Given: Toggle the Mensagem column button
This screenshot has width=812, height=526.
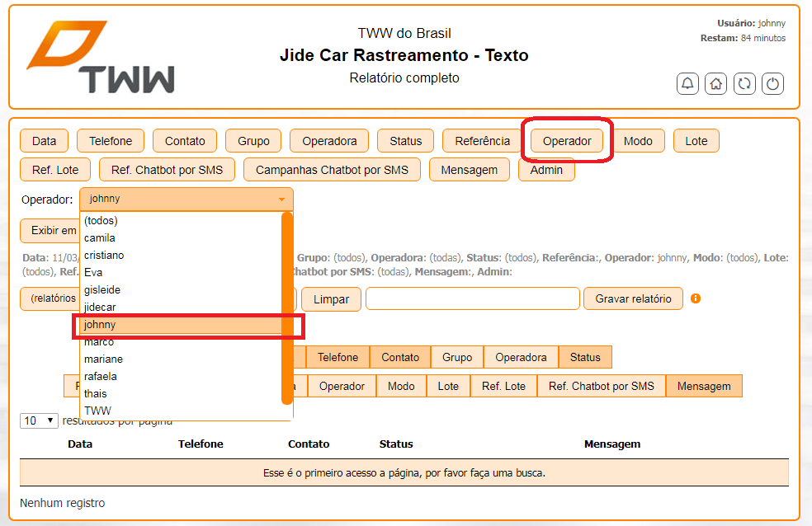Looking at the screenshot, I should click(x=704, y=387).
